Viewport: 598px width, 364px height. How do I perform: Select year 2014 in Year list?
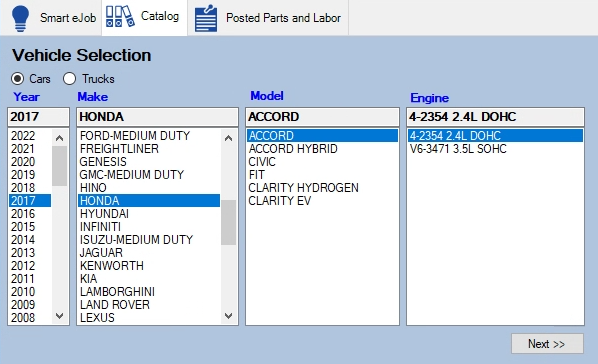(30, 240)
